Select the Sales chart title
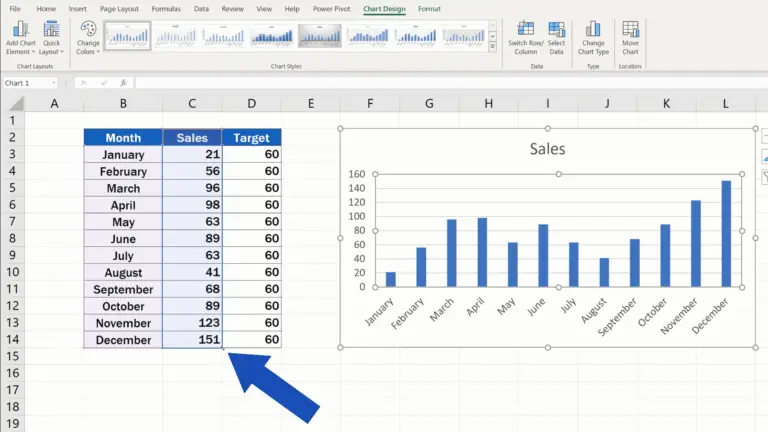The image size is (768, 432). 548,149
